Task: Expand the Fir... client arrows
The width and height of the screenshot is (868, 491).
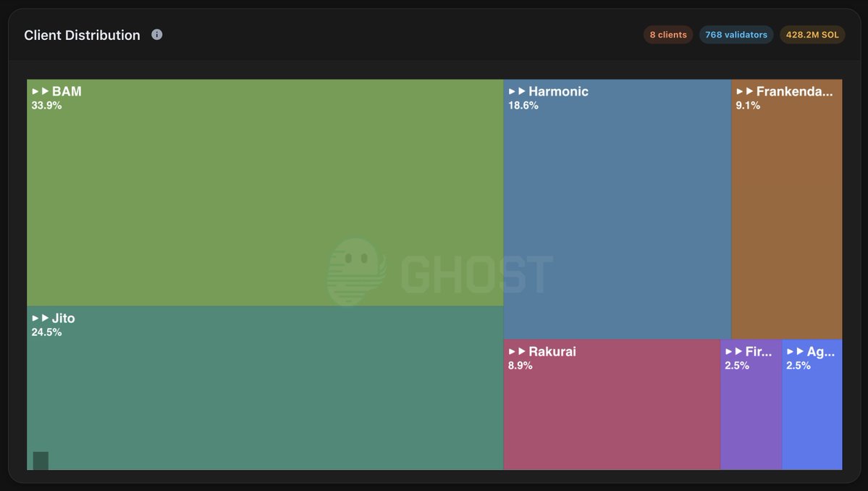Action: pyautogui.click(x=733, y=351)
